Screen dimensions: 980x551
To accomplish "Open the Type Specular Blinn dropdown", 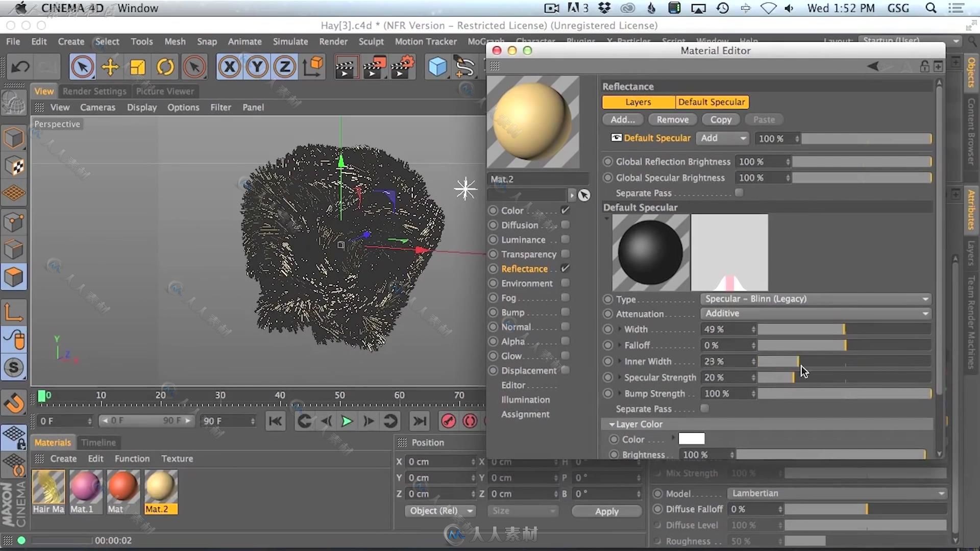I will [x=815, y=299].
